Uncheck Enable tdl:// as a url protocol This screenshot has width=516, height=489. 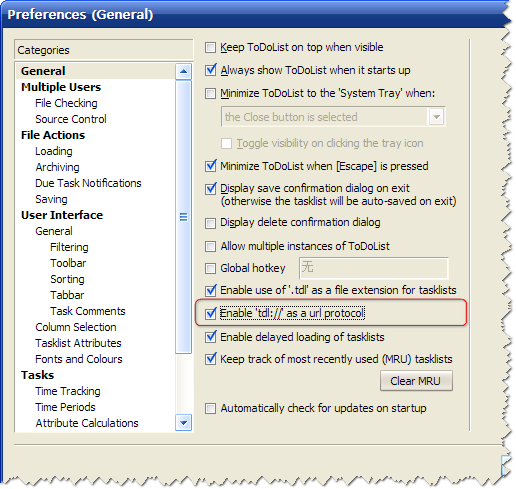(210, 314)
